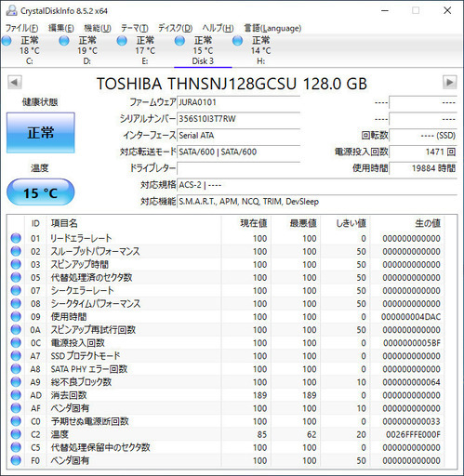464x476 pixels.
Task: Click the disk title TOSHIBA THNSNJ128GCSU 128.0 GB
Action: [x=232, y=84]
